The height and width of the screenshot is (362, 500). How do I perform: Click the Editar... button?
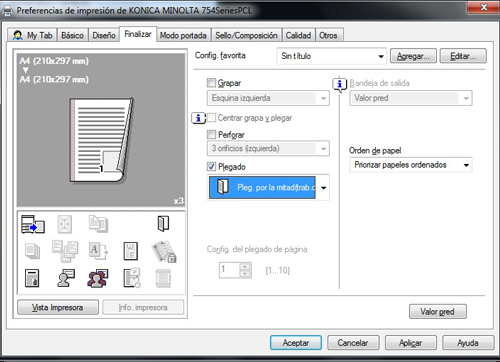(463, 56)
